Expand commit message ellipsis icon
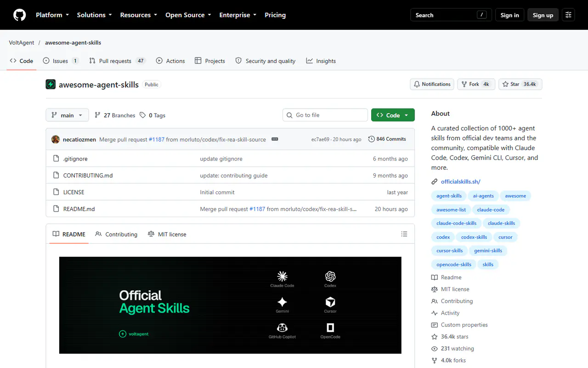 (x=275, y=139)
